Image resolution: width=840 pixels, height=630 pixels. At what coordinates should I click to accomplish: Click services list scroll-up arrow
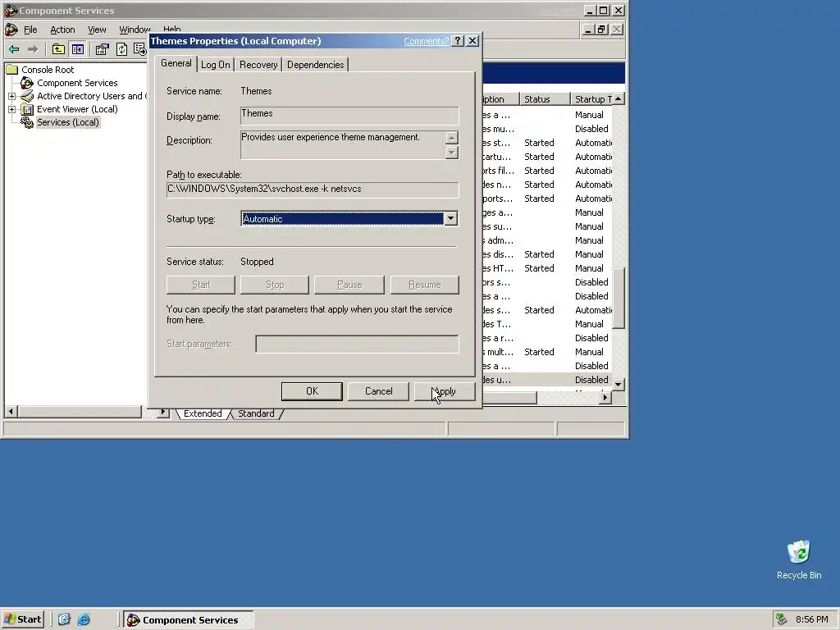pyautogui.click(x=619, y=99)
